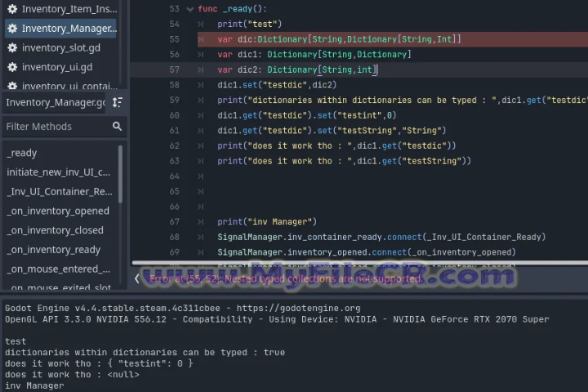Click line number 62 in gutter
The height and width of the screenshot is (392, 588).
(175, 145)
